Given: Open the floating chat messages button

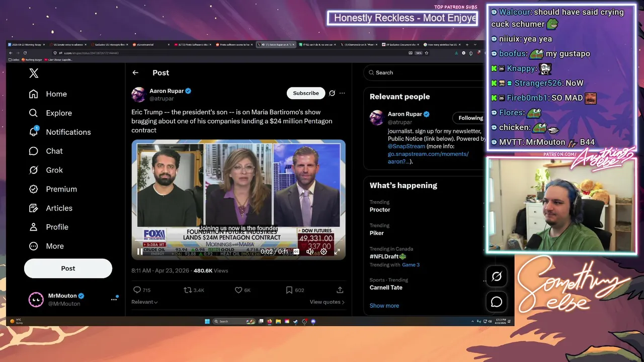Looking at the screenshot, I should click(x=497, y=302).
